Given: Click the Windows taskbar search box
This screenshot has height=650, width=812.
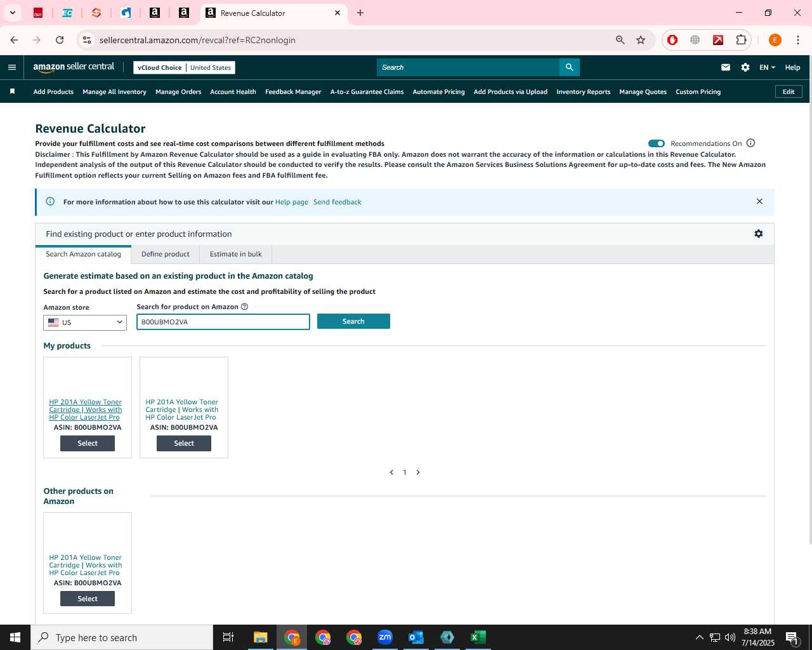Looking at the screenshot, I should pos(122,637).
